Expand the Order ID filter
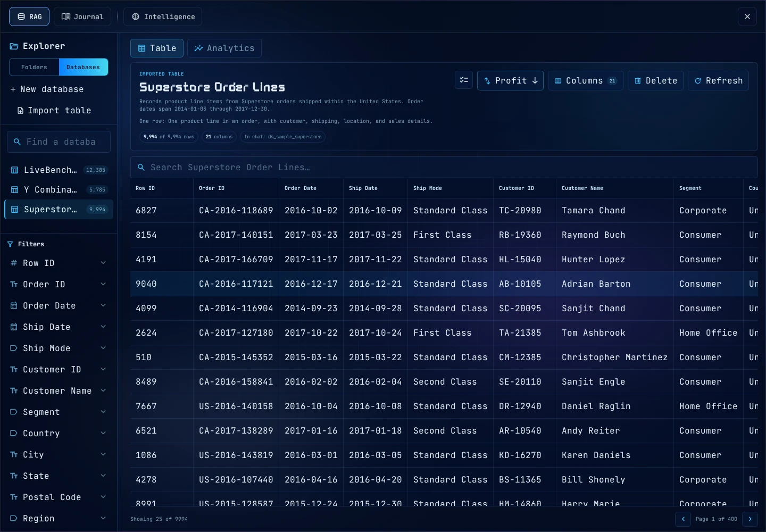 (x=59, y=285)
